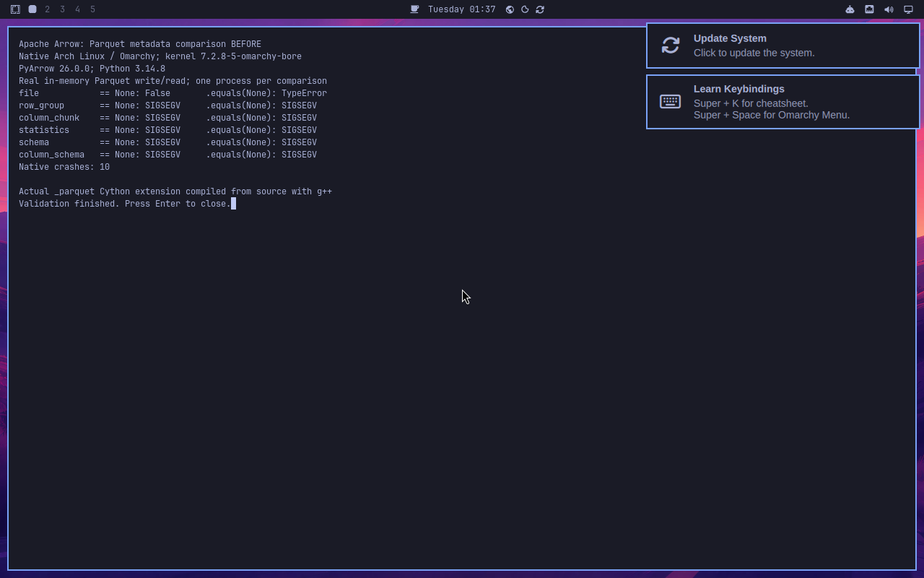Click the globe icon beside the clock
Viewport: 924px width, 578px height.
coord(510,9)
